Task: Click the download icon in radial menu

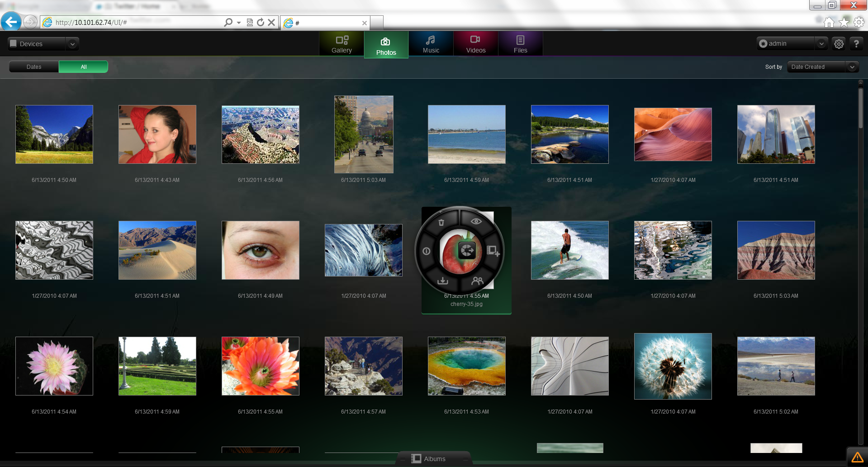Action: tap(442, 281)
